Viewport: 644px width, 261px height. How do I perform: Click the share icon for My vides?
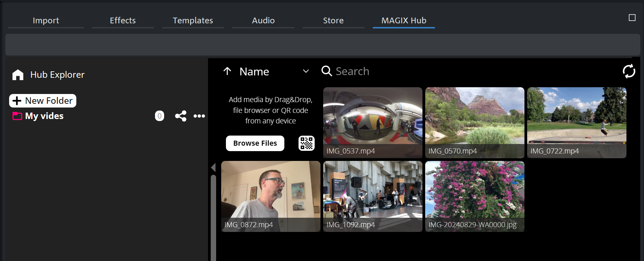pos(181,116)
